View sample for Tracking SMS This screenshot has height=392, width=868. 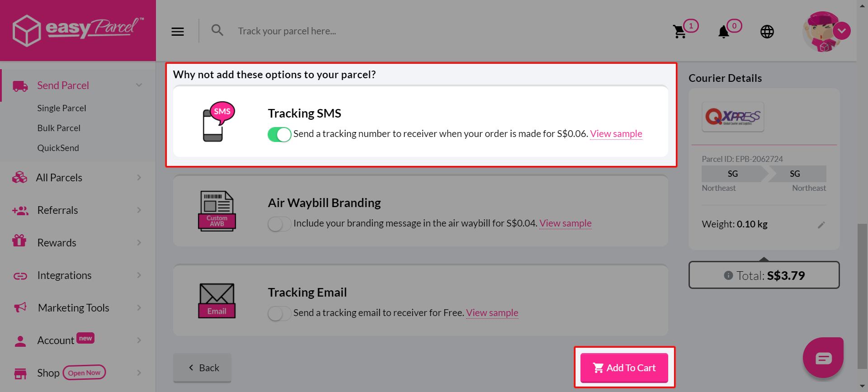[x=616, y=133]
